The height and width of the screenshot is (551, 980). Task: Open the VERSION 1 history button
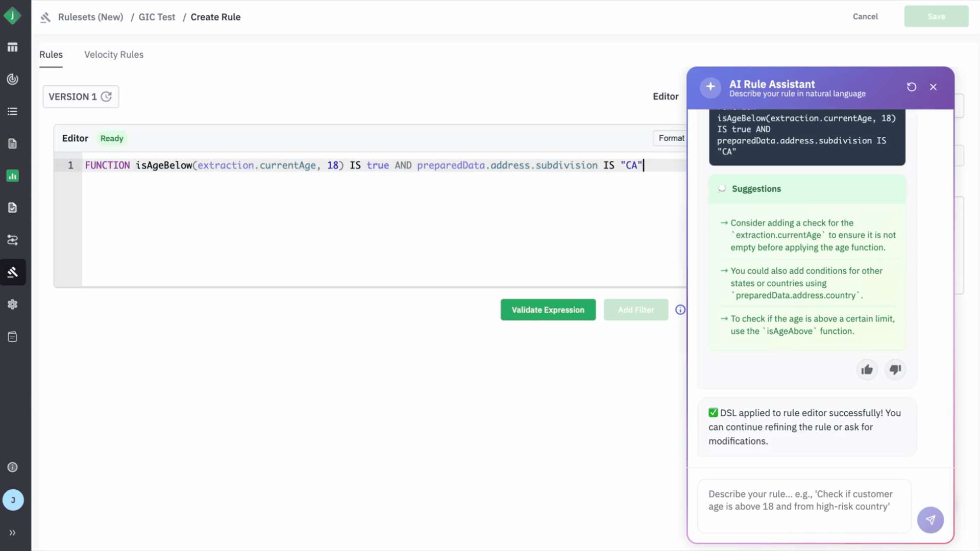81,96
